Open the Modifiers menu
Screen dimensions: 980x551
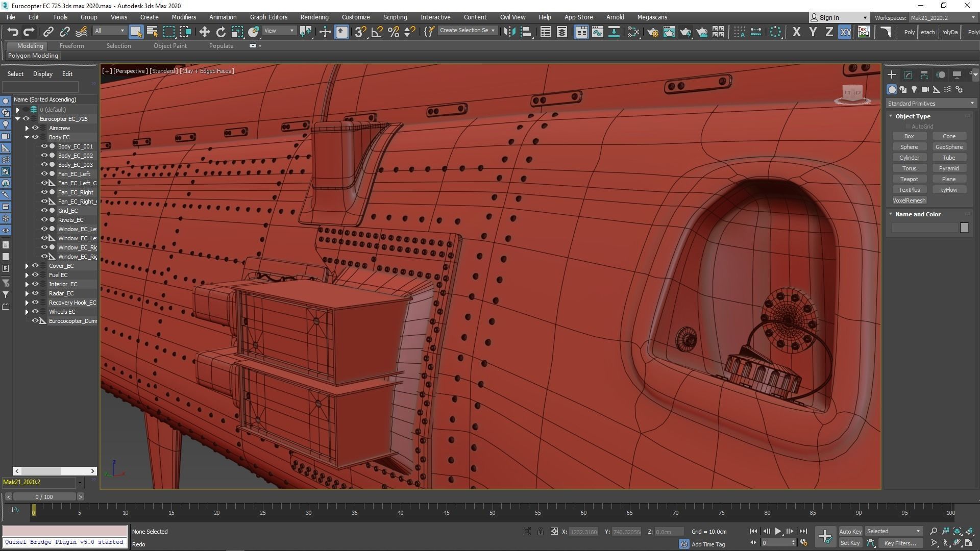(x=184, y=17)
